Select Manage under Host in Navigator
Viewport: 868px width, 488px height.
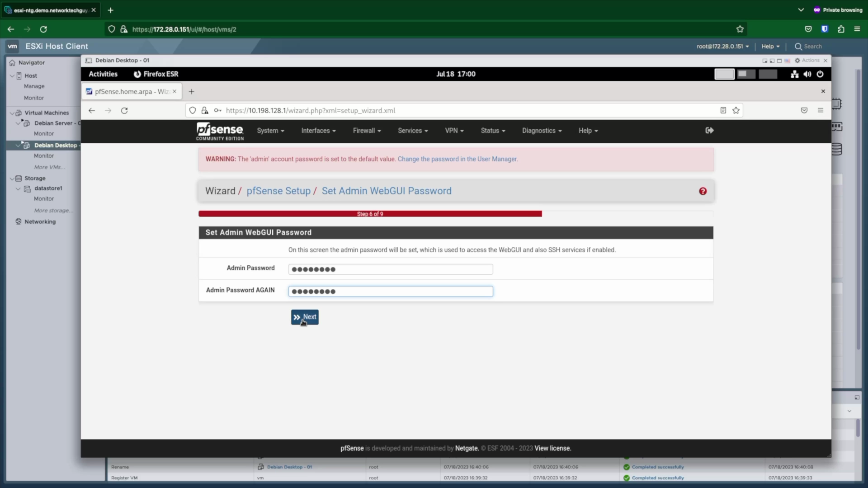34,86
